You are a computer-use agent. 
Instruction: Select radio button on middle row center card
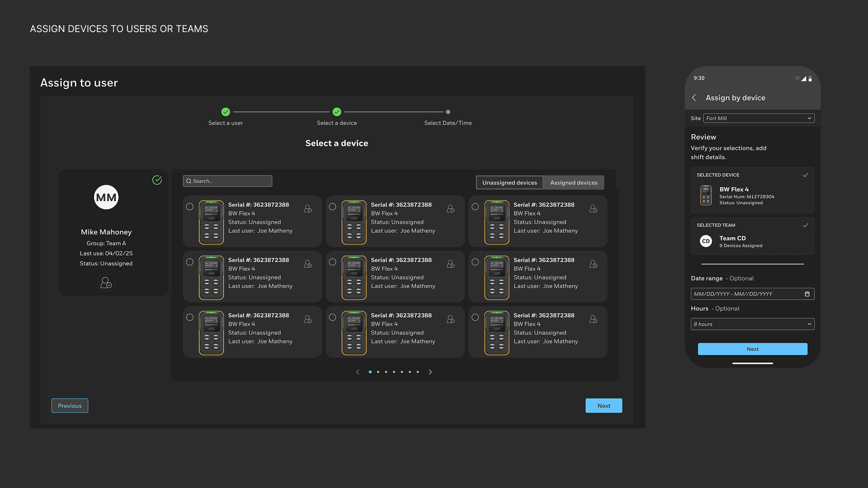click(x=332, y=262)
